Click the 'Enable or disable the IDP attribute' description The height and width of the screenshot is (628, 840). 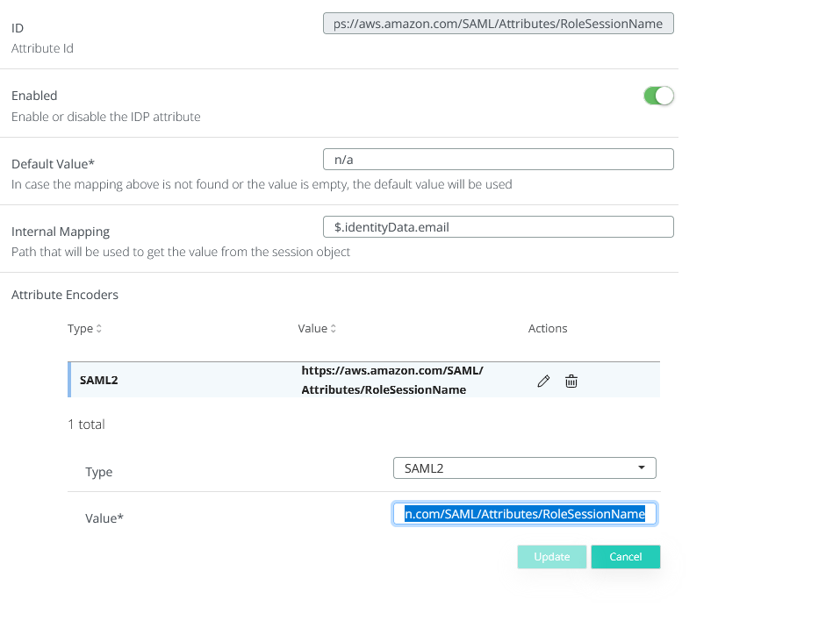[105, 117]
